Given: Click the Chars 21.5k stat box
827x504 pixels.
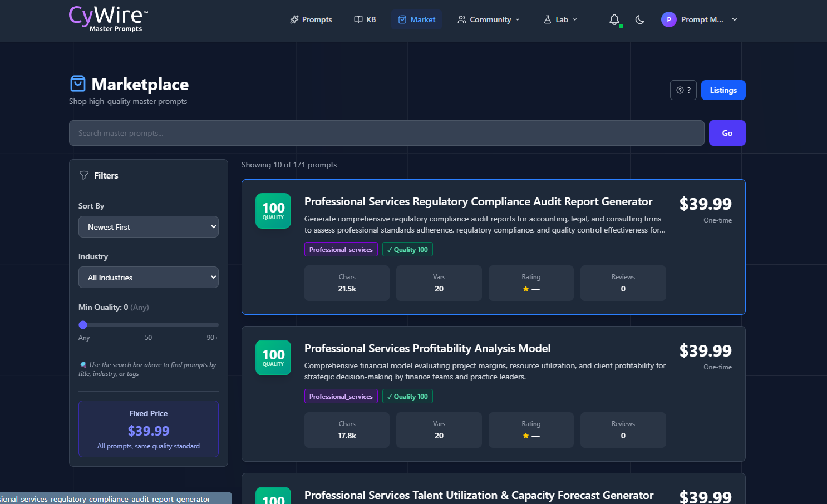Looking at the screenshot, I should [x=347, y=283].
